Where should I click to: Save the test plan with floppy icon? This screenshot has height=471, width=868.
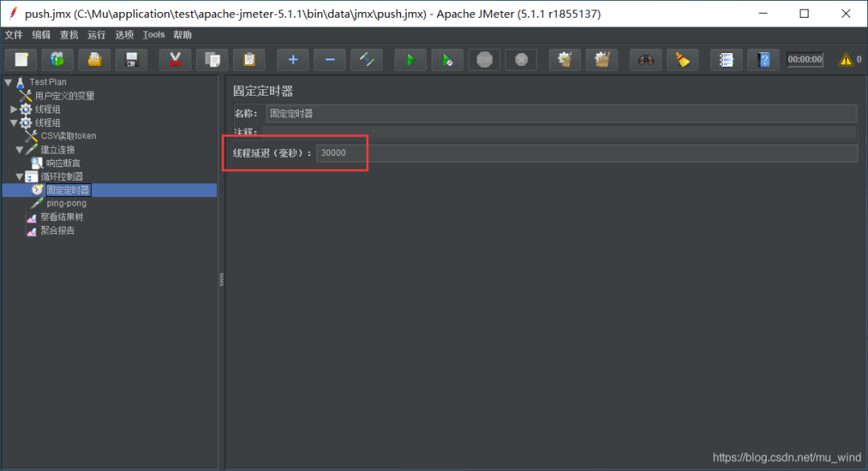(132, 59)
